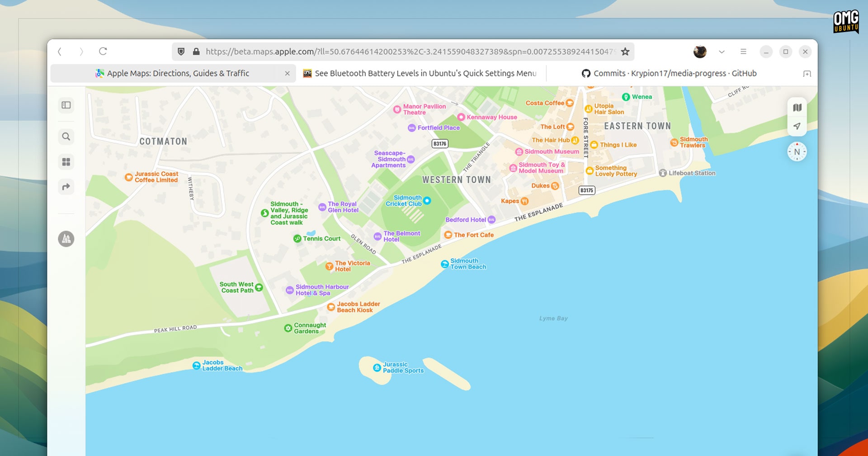Select the South West Coast Path marker

point(259,287)
